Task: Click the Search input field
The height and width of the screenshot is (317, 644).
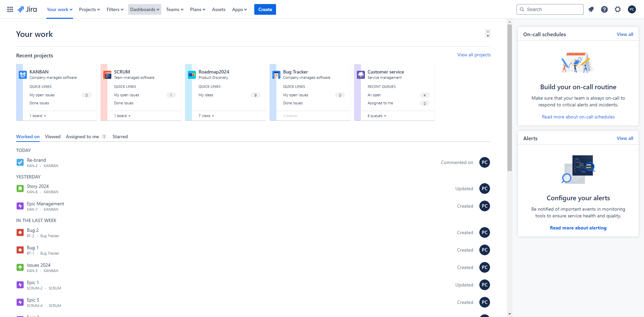Action: pyautogui.click(x=550, y=9)
